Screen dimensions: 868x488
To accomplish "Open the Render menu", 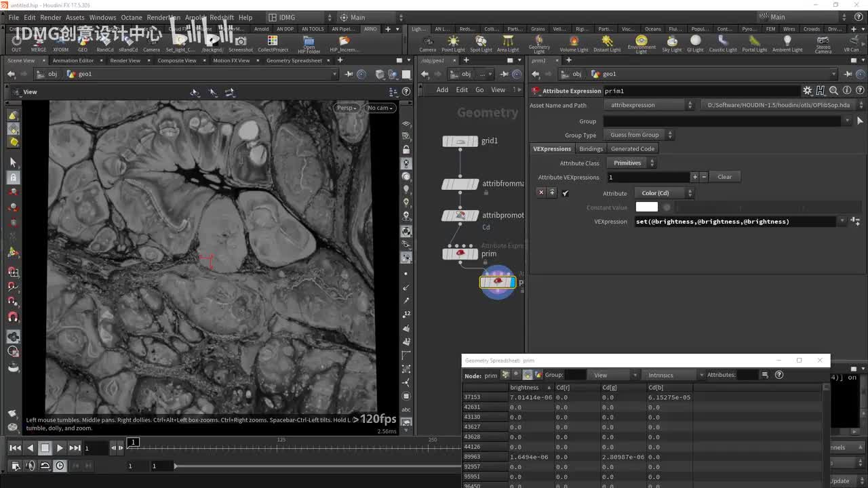I will [51, 18].
